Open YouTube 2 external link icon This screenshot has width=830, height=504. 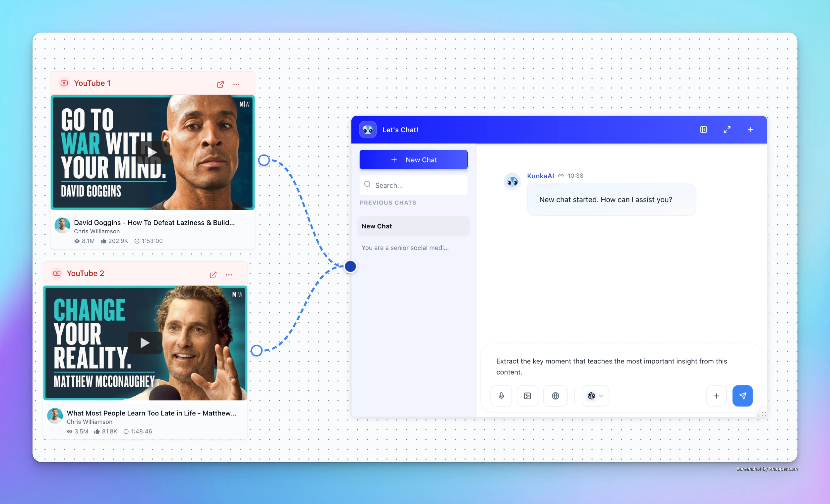pyautogui.click(x=213, y=275)
